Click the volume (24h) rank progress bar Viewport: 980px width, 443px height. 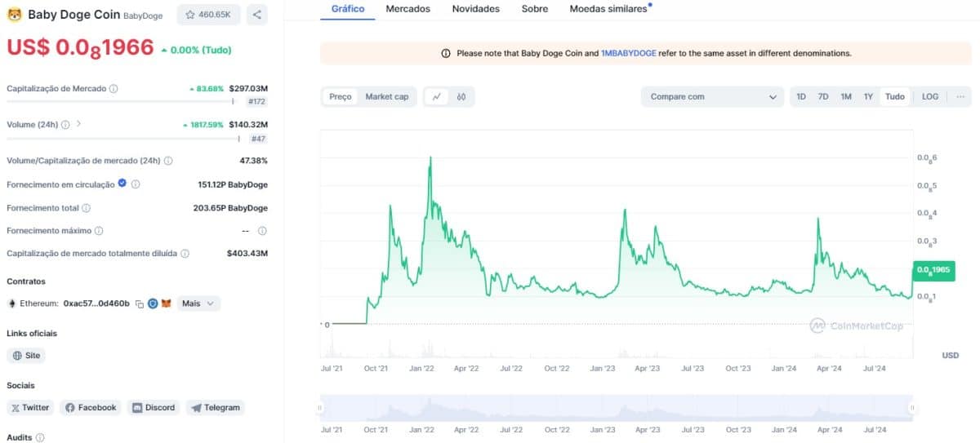tap(124, 139)
